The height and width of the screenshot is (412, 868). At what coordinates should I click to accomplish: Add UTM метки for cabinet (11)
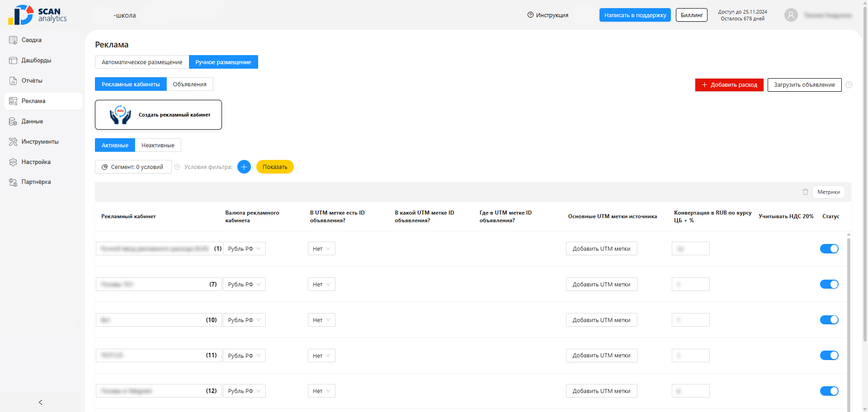point(602,356)
